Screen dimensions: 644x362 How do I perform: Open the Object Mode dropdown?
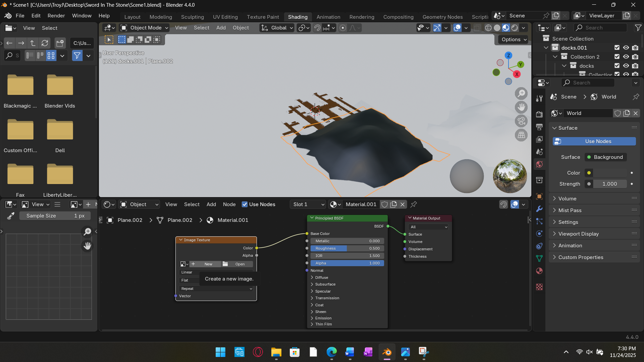[144, 28]
